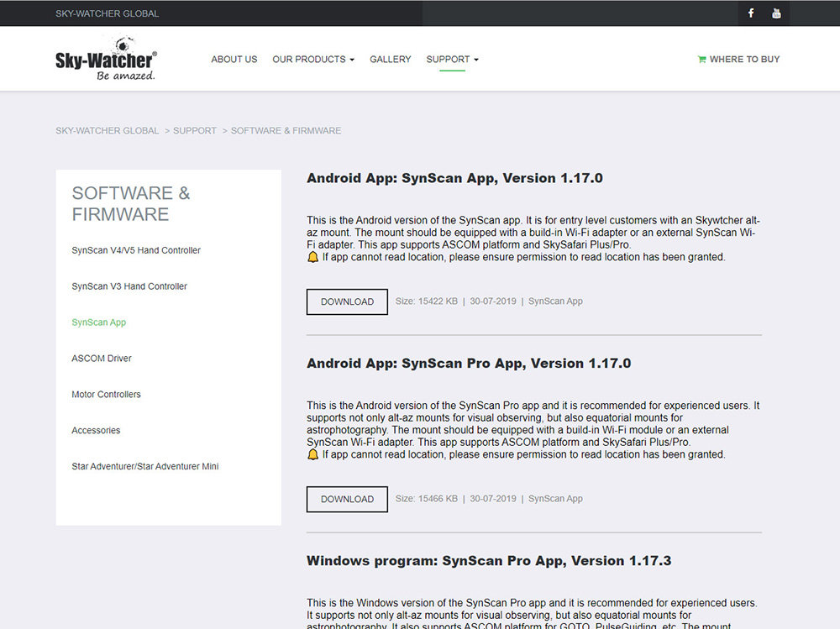Open the Facebook icon in top bar

tap(751, 13)
